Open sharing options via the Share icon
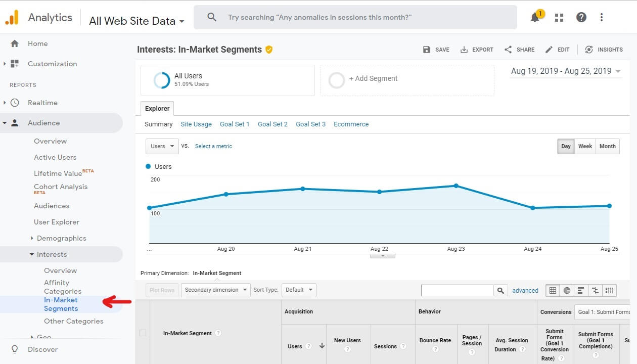The image size is (637, 364). [519, 50]
